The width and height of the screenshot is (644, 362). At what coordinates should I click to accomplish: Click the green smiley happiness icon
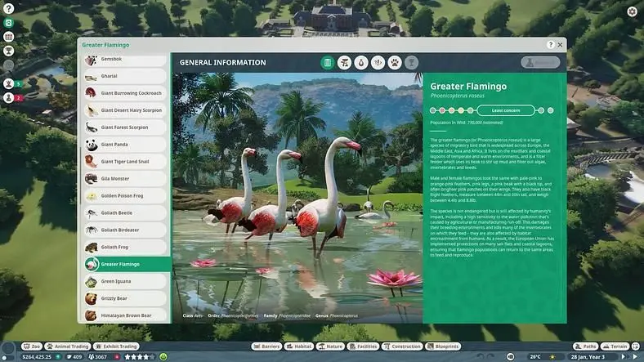coord(163,357)
